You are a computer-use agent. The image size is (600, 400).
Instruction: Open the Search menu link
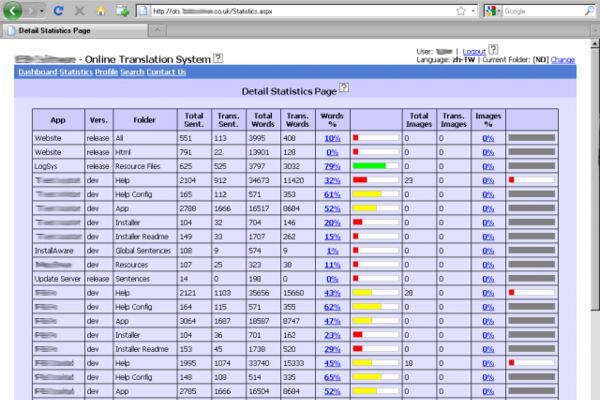click(x=132, y=72)
